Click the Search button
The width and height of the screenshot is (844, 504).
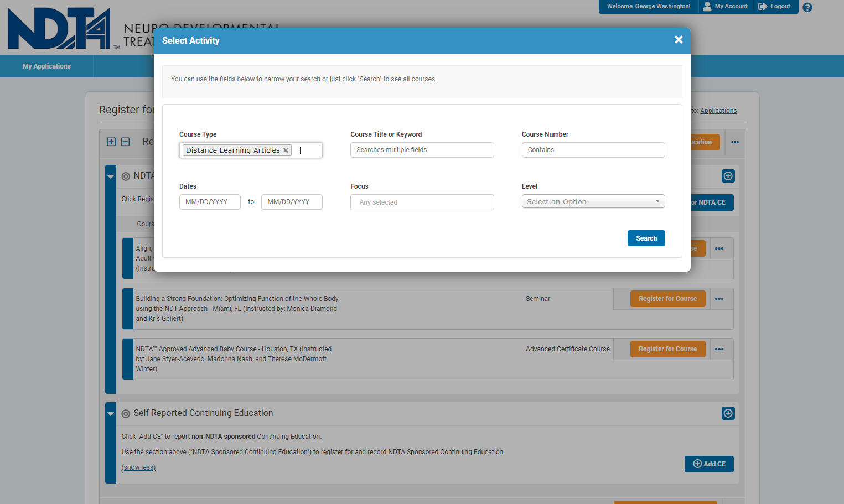tap(646, 238)
